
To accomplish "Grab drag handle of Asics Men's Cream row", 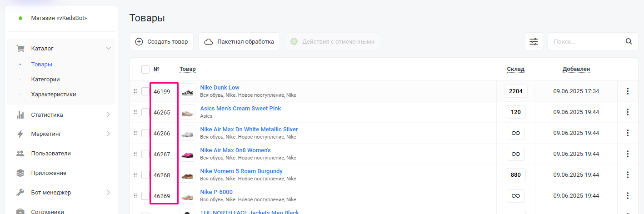I will pos(135,112).
